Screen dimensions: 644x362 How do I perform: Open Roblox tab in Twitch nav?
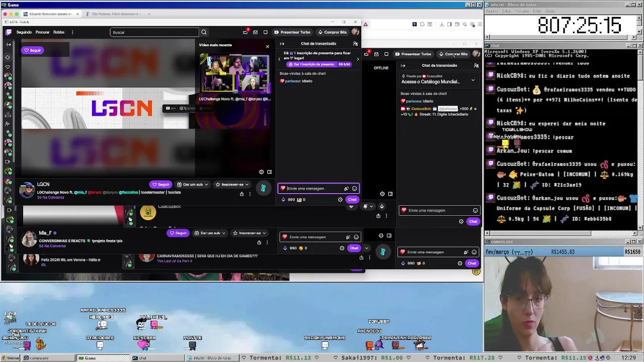coord(59,32)
